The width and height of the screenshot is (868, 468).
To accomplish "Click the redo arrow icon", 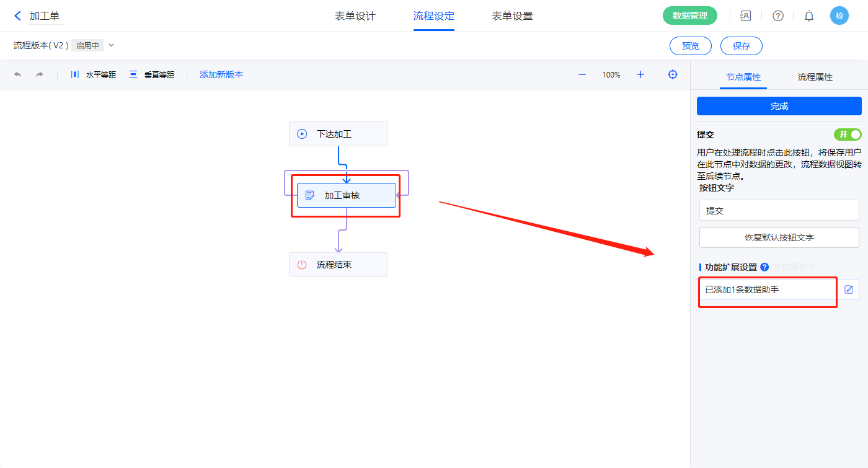I will pos(40,74).
